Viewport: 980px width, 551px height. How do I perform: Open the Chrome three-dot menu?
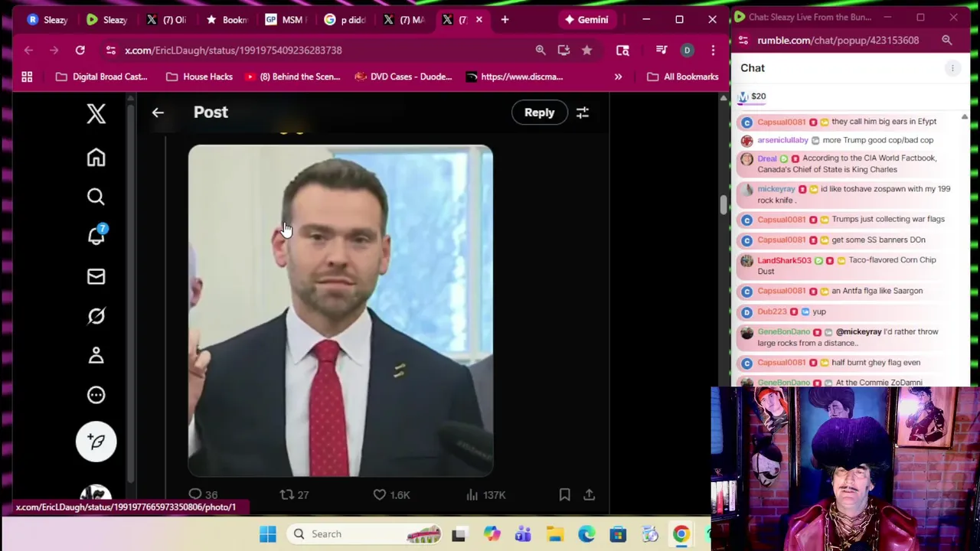click(x=713, y=50)
